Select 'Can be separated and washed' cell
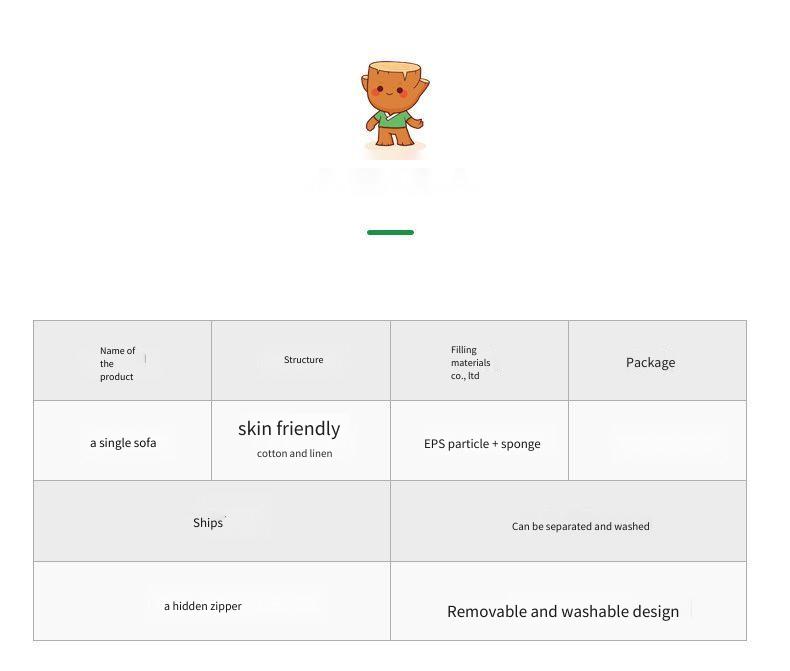790x671 pixels. coord(568,521)
